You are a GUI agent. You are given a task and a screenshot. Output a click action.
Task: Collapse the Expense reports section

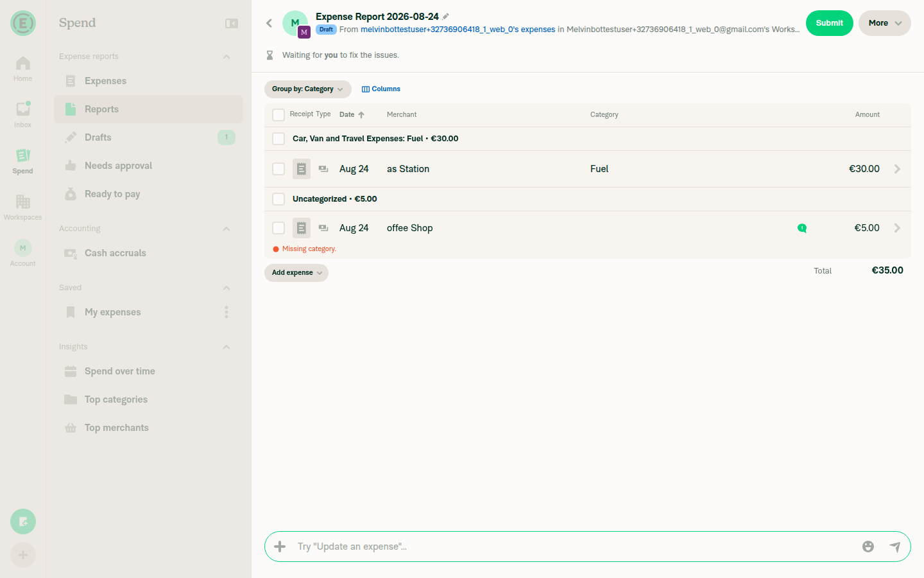227,57
